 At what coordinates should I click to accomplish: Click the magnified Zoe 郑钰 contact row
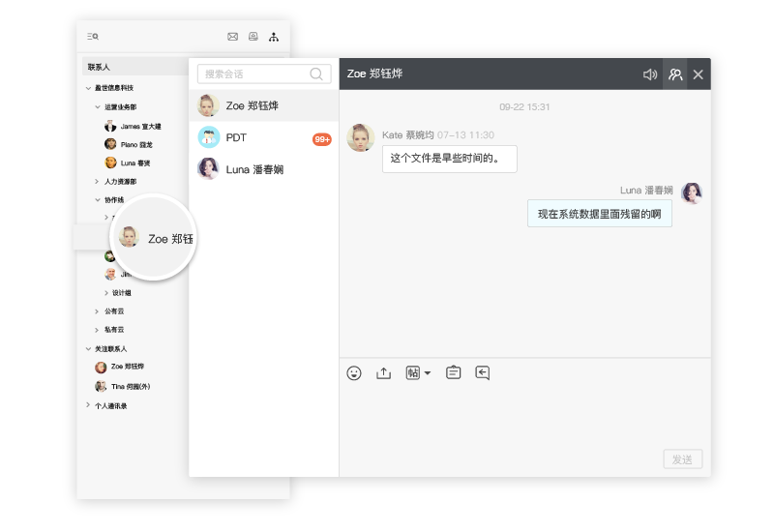156,238
